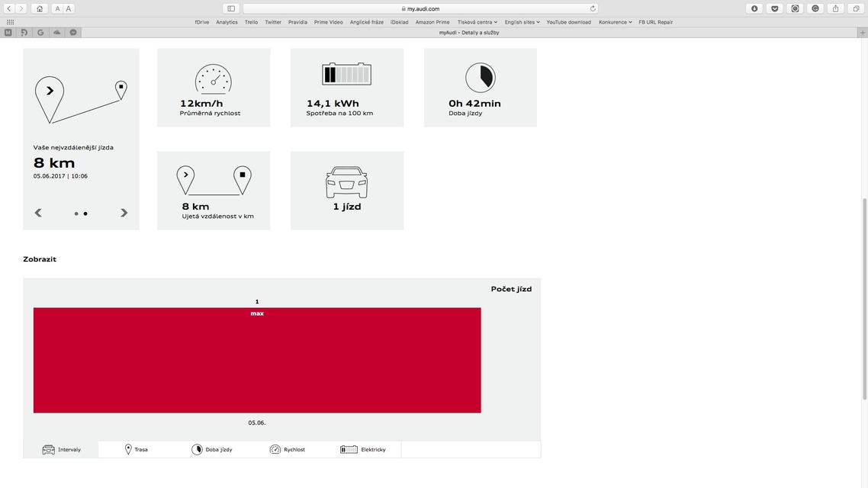This screenshot has height=488, width=868.
Task: Toggle the Safari sidebar icon
Action: tap(231, 8)
